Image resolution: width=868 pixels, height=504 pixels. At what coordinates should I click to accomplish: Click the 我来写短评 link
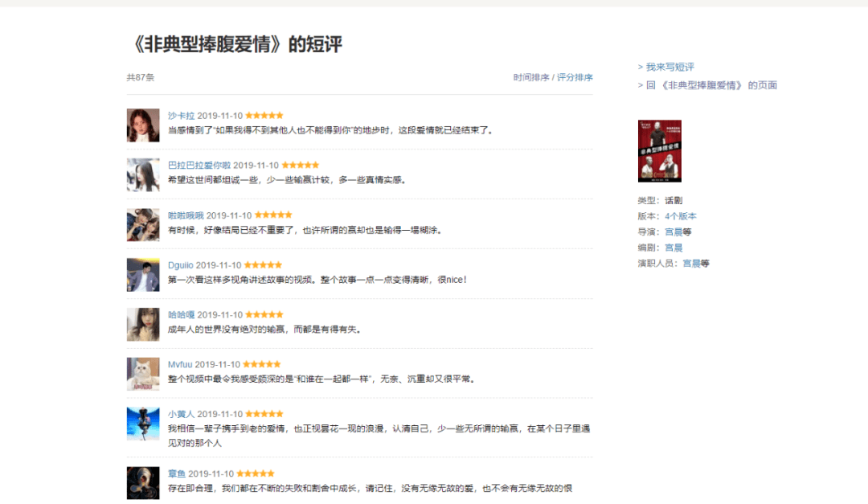tap(669, 68)
